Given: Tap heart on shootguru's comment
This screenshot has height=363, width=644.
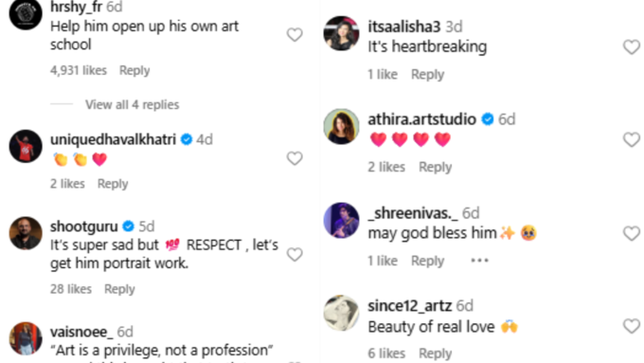Looking at the screenshot, I should point(295,254).
